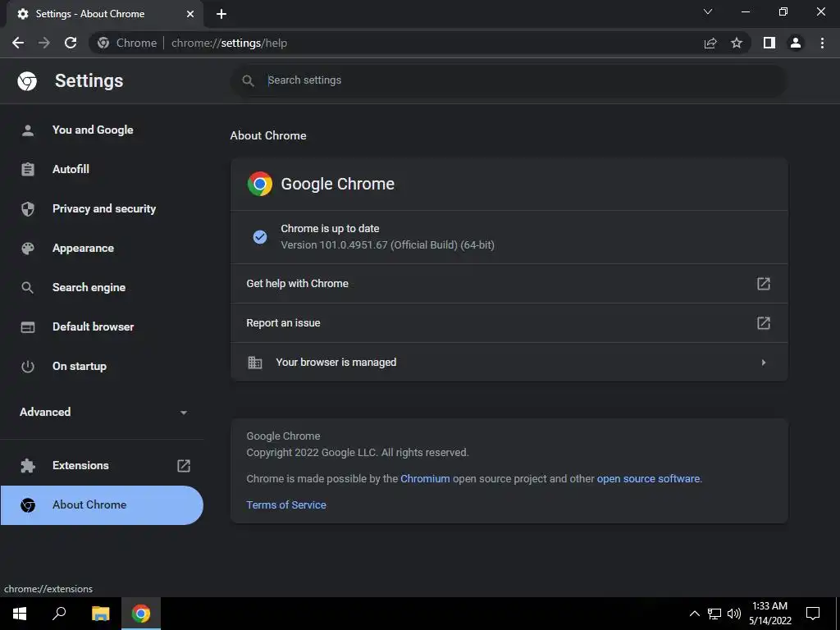Click the Chrome is up to date text

point(330,229)
